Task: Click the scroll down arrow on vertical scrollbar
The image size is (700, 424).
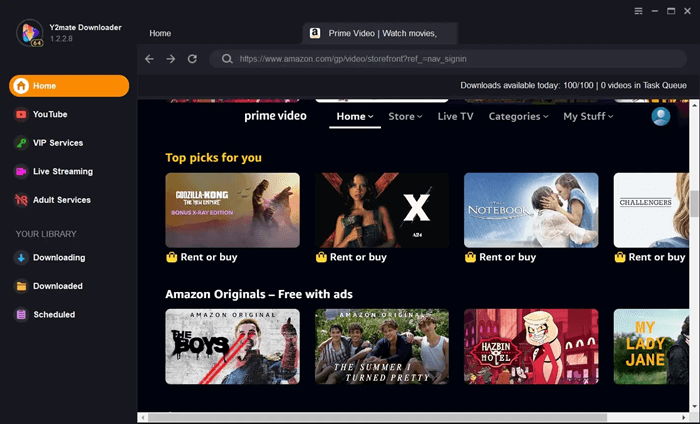Action: 694,407
